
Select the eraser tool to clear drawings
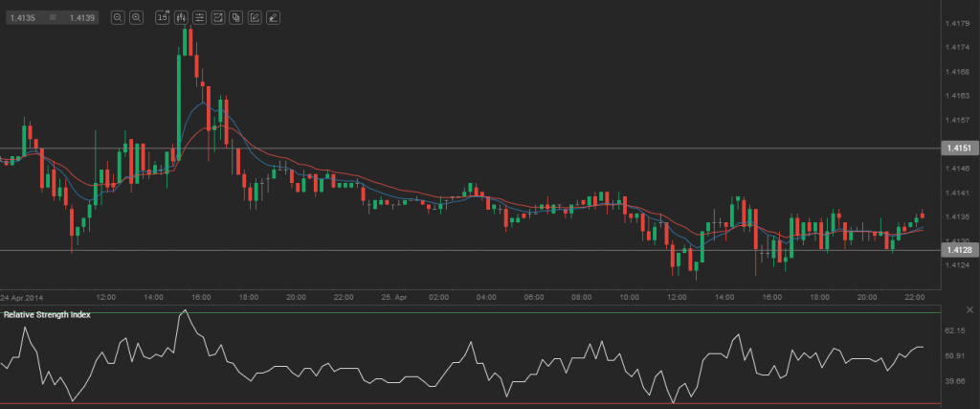(273, 17)
